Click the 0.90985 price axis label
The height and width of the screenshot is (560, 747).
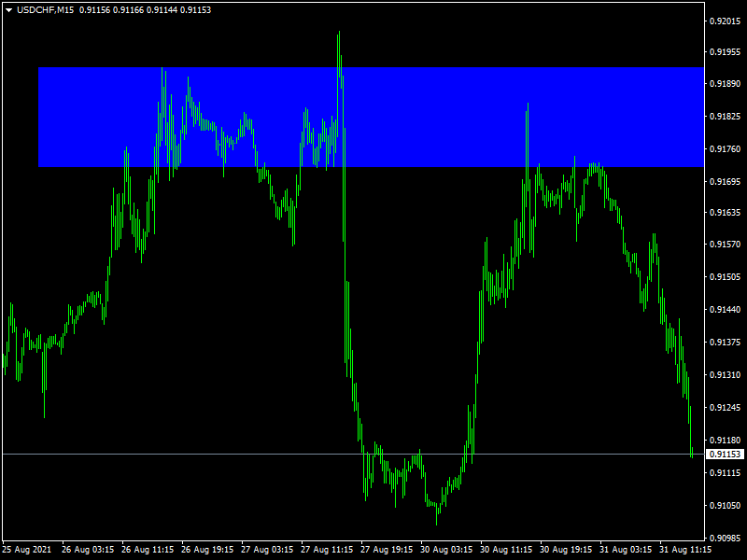726,538
